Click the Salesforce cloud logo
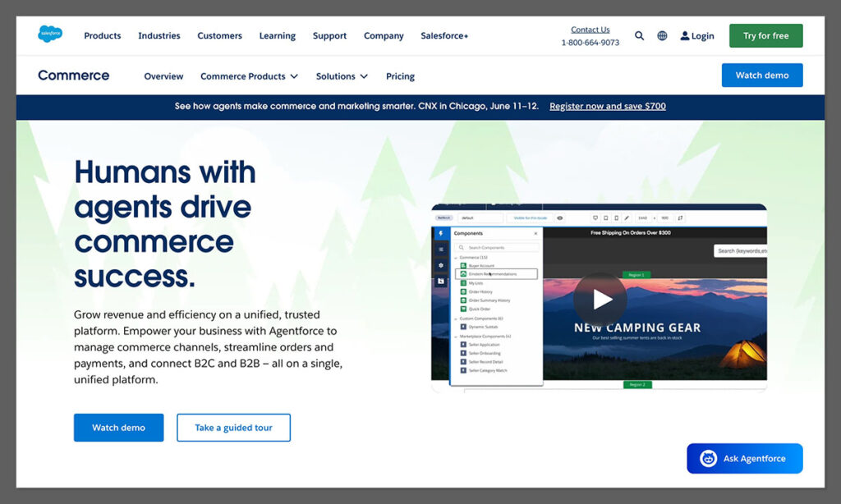The image size is (841, 504). tap(50, 34)
